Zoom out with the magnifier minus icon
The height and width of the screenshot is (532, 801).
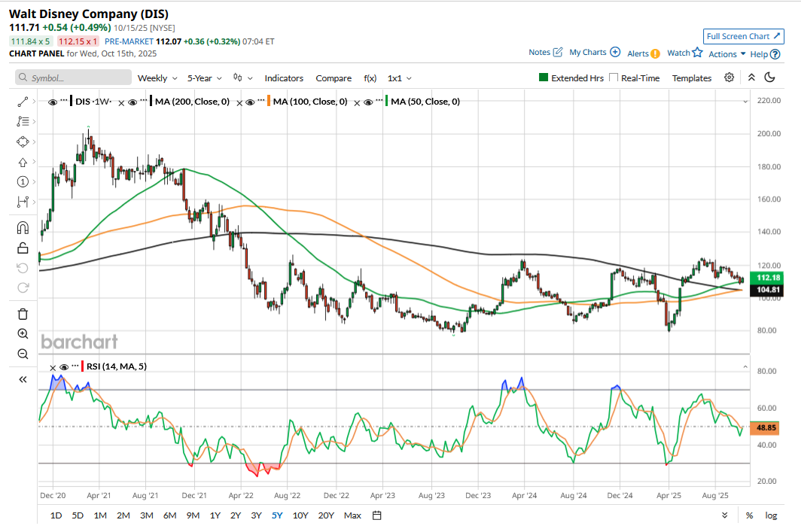(23, 354)
